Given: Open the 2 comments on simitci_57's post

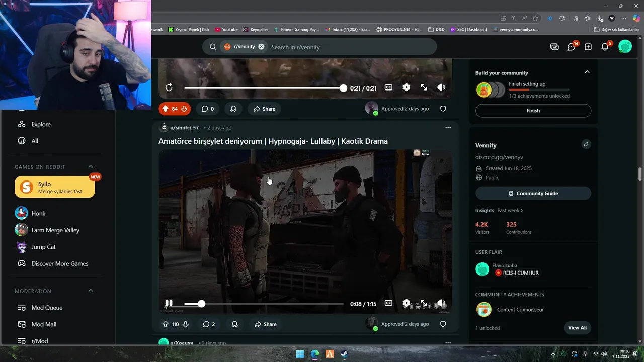Looking at the screenshot, I should tap(209, 324).
